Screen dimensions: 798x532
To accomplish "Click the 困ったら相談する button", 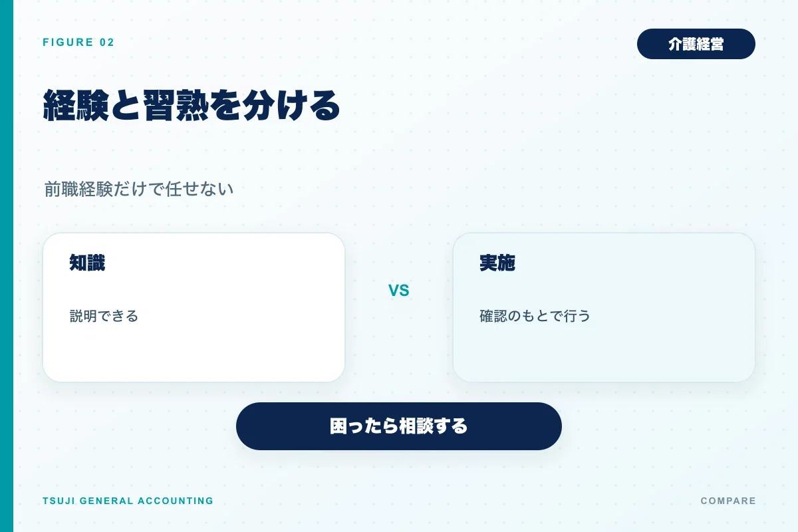I will tap(399, 426).
